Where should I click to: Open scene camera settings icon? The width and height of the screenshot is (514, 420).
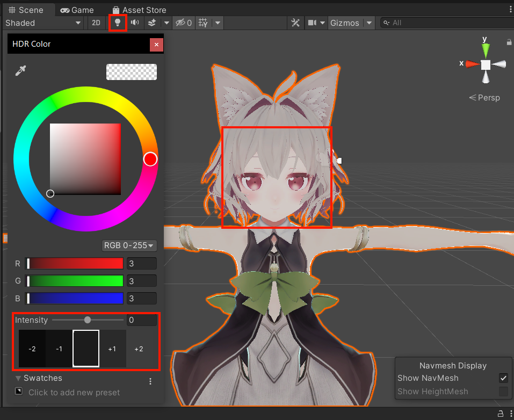click(312, 23)
